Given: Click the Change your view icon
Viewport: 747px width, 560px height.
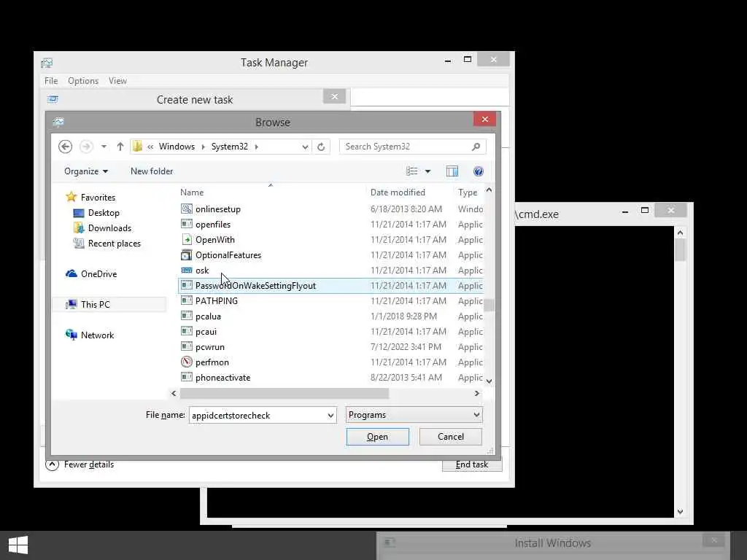Looking at the screenshot, I should point(412,171).
